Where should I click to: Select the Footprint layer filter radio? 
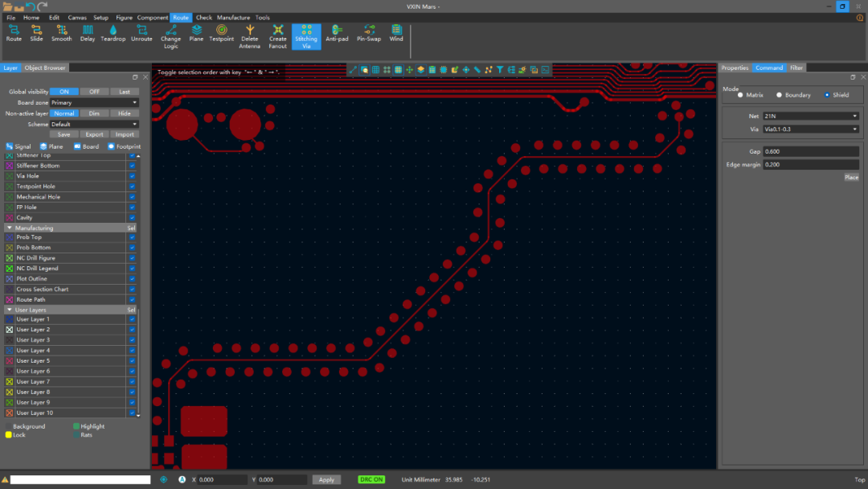click(x=111, y=146)
